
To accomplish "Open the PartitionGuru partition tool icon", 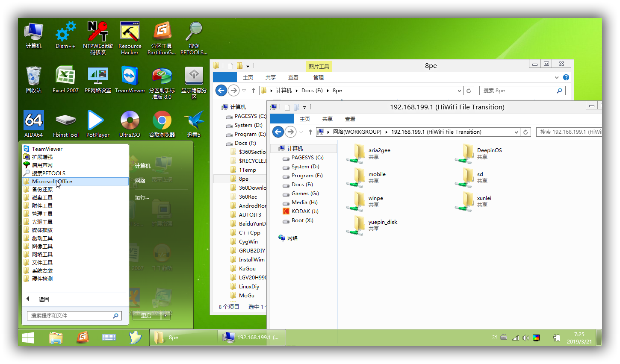I will (162, 38).
